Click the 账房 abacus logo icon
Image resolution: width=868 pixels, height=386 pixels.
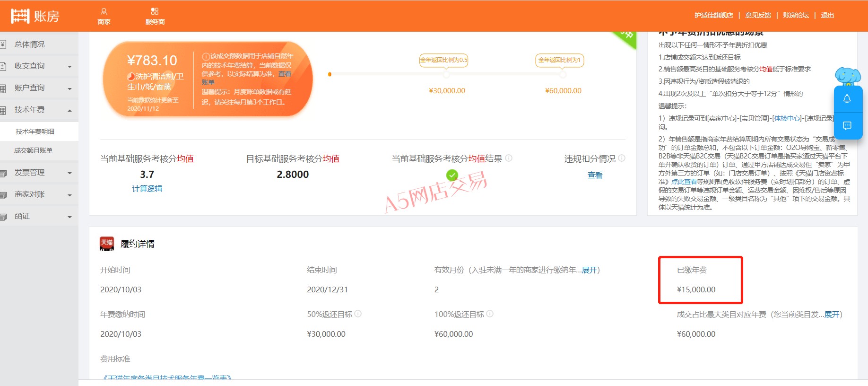click(x=20, y=16)
